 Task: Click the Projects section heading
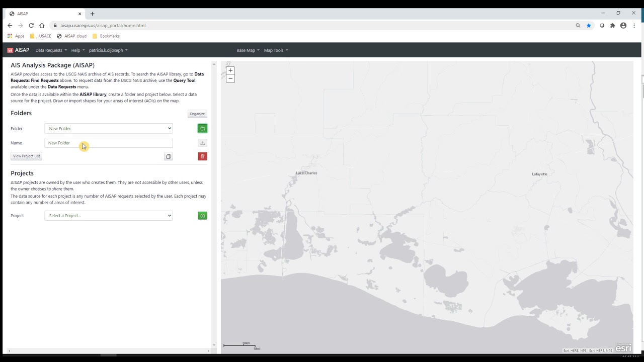[22, 173]
